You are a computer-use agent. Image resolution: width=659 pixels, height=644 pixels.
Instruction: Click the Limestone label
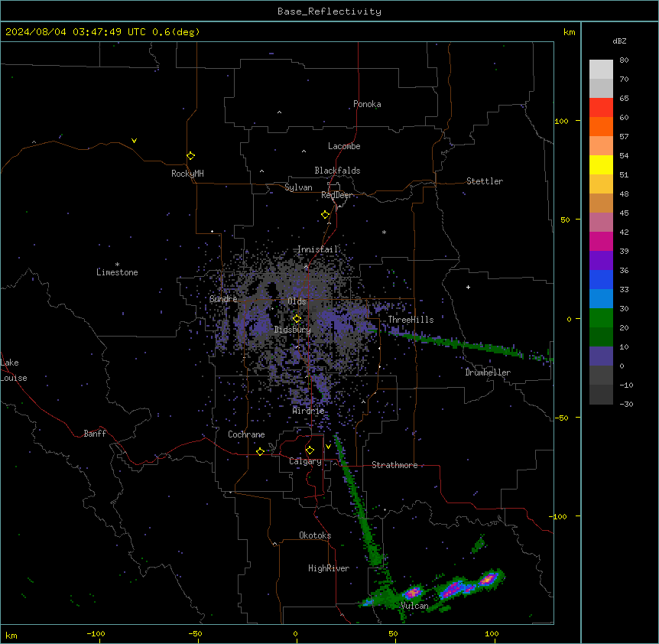[117, 272]
